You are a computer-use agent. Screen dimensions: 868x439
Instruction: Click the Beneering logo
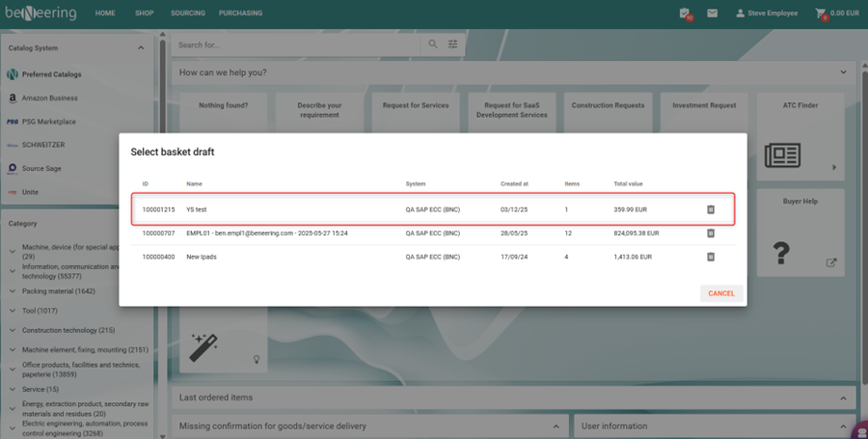click(x=41, y=14)
